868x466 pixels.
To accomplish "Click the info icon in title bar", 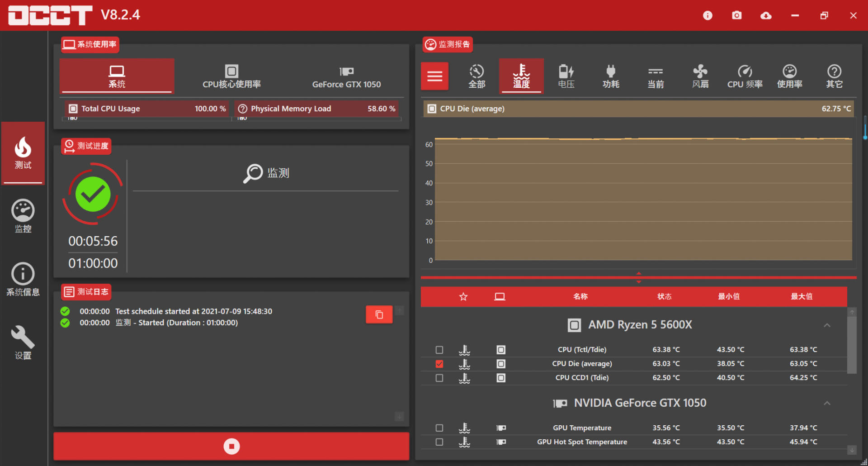I will click(708, 15).
